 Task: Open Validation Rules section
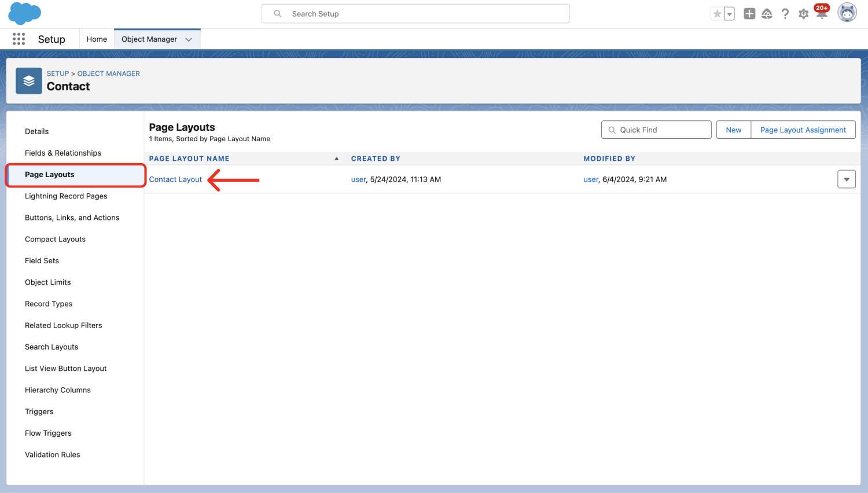click(53, 455)
